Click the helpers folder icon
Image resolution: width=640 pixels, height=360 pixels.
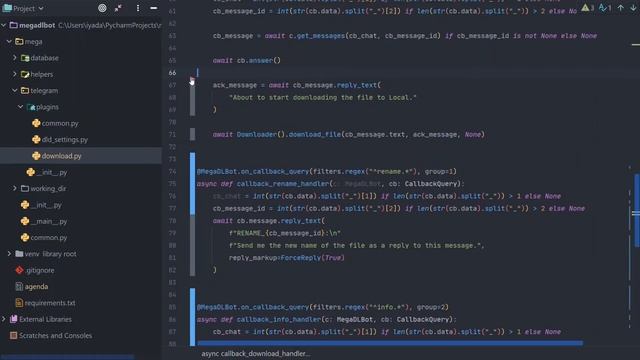point(25,74)
